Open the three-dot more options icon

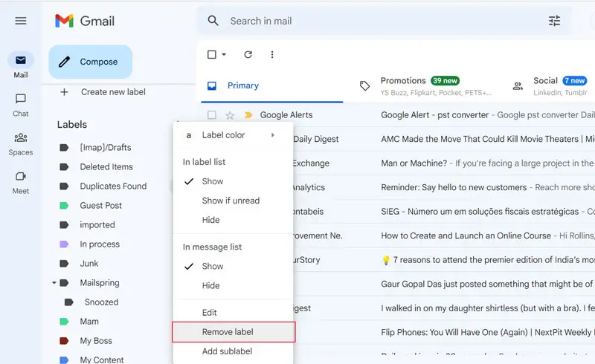(x=272, y=54)
